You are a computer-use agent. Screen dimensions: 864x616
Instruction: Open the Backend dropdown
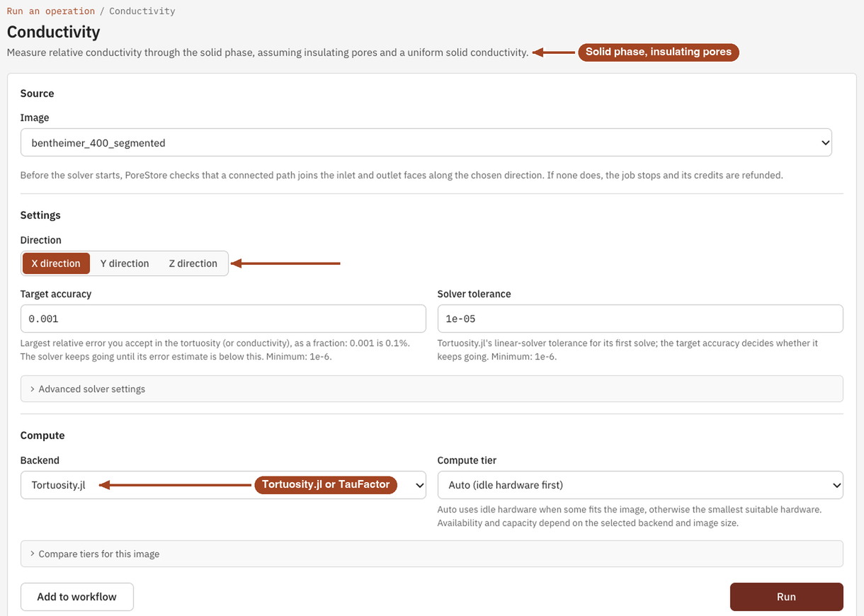(223, 485)
